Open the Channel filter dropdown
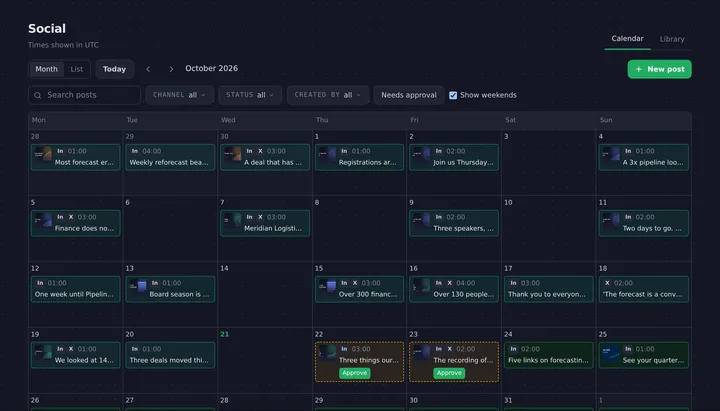The height and width of the screenshot is (411, 720). click(180, 96)
